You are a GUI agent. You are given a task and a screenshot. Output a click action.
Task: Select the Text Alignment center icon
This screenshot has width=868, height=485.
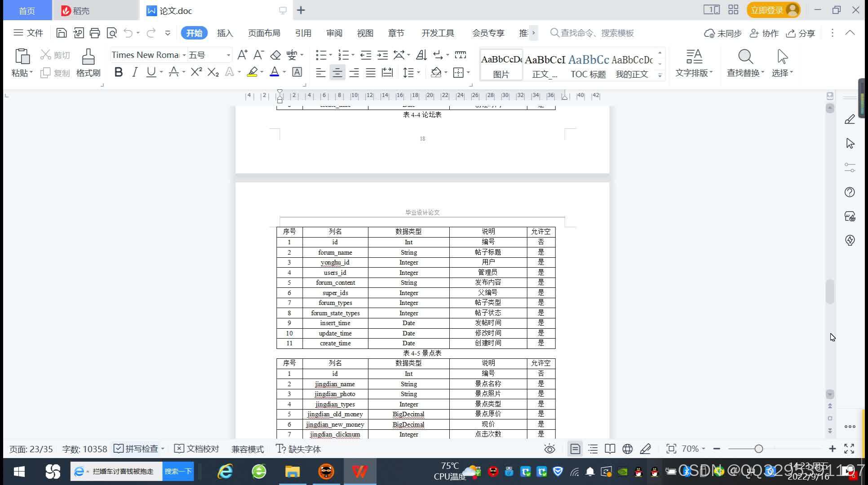337,73
